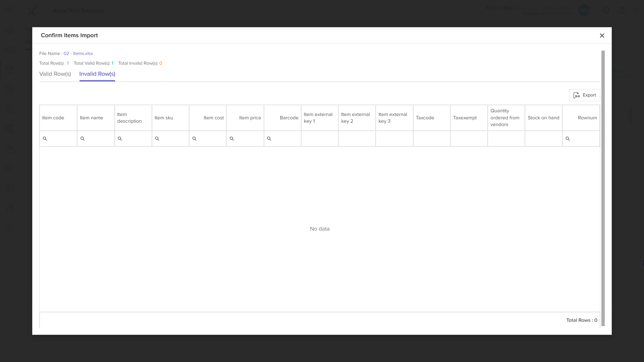644x362 pixels.
Task: Click the Item external key 1 header
Action: pyautogui.click(x=318, y=118)
